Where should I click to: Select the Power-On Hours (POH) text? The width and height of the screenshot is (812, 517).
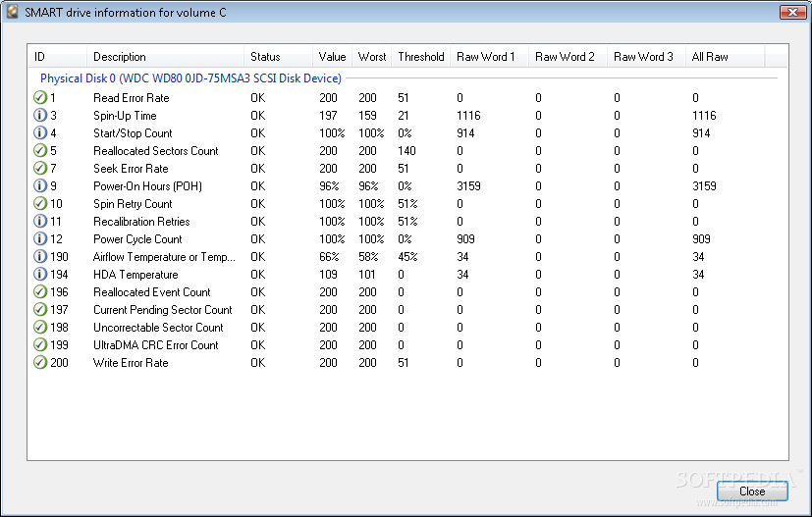click(x=147, y=185)
